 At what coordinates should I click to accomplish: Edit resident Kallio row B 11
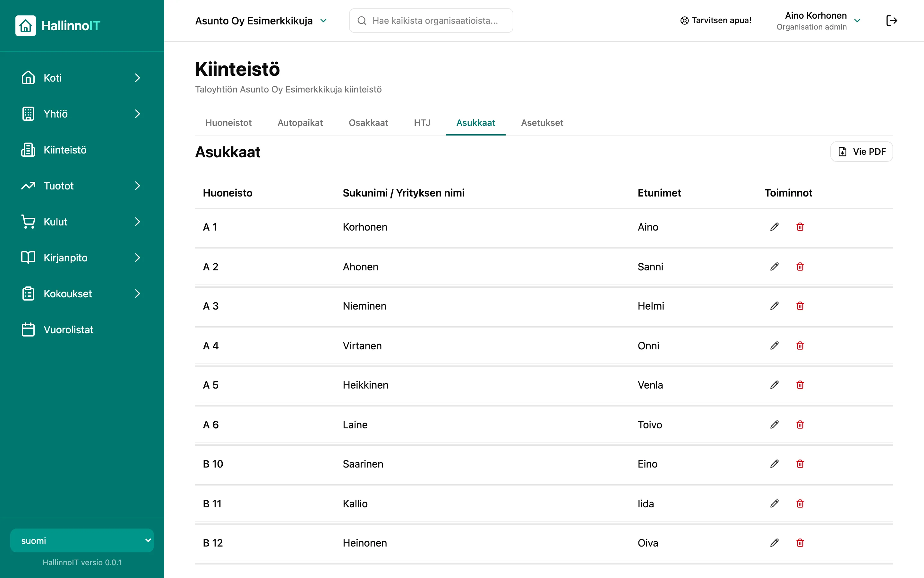(x=774, y=504)
